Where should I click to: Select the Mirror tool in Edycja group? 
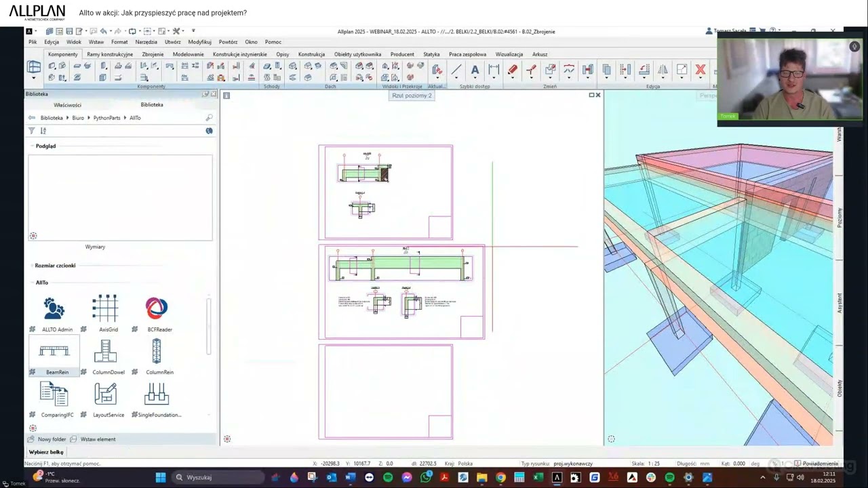pyautogui.click(x=663, y=70)
